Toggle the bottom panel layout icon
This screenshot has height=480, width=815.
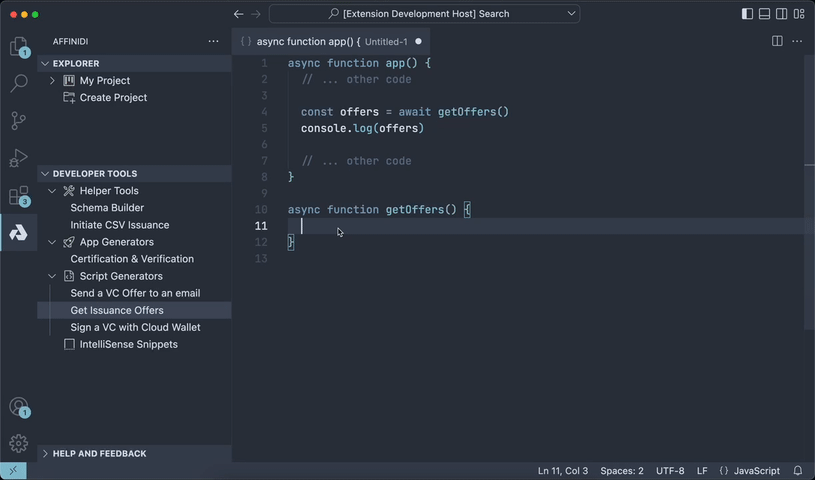[765, 14]
